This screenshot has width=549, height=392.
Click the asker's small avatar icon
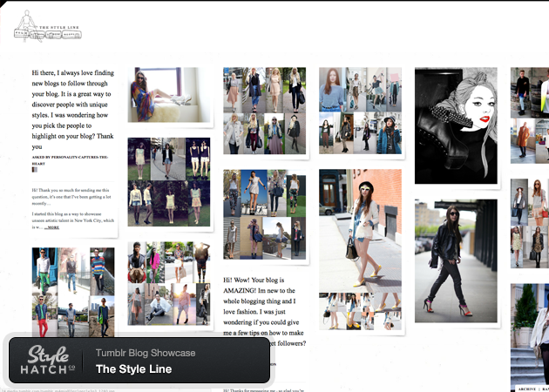coord(35,170)
